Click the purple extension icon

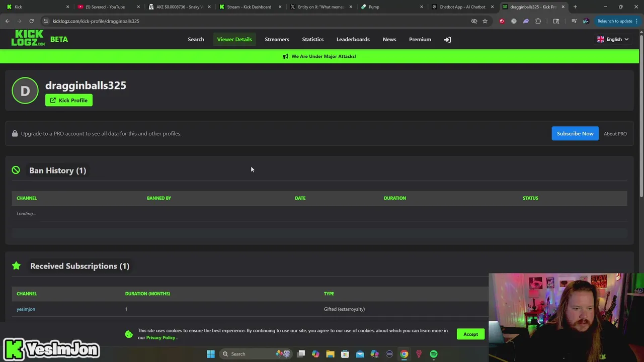pyautogui.click(x=526, y=21)
